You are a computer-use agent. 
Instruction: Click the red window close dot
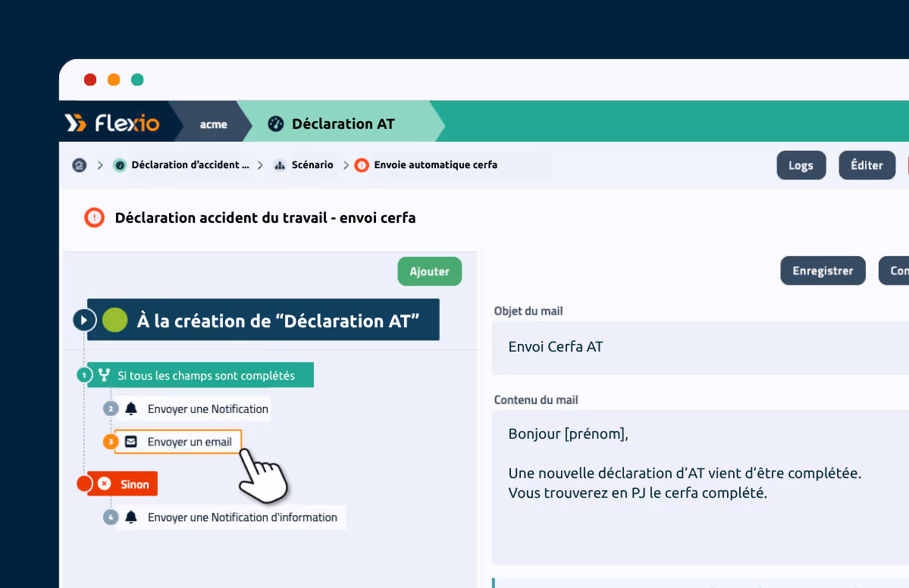[90, 80]
